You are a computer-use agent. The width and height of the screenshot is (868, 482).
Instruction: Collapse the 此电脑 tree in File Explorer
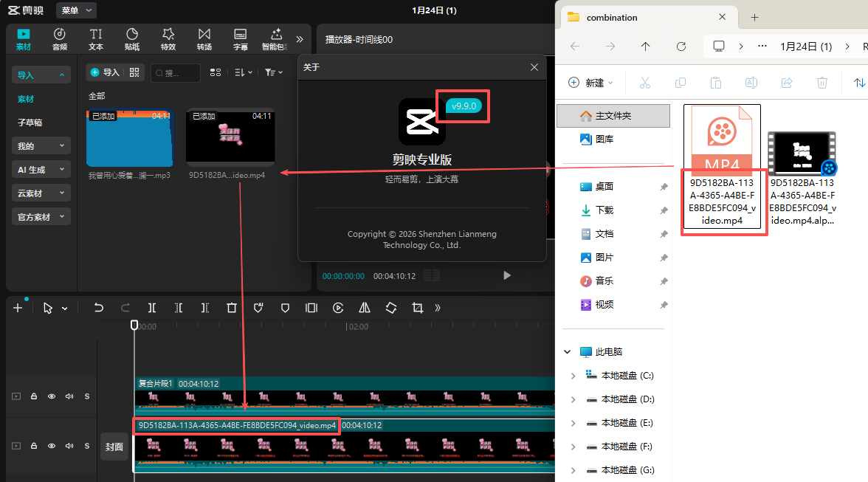[x=567, y=351]
